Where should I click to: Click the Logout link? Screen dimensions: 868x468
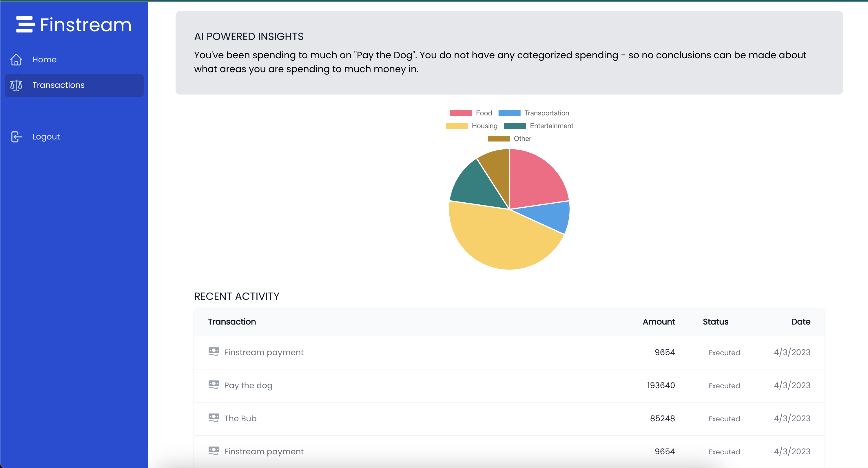[x=46, y=137]
